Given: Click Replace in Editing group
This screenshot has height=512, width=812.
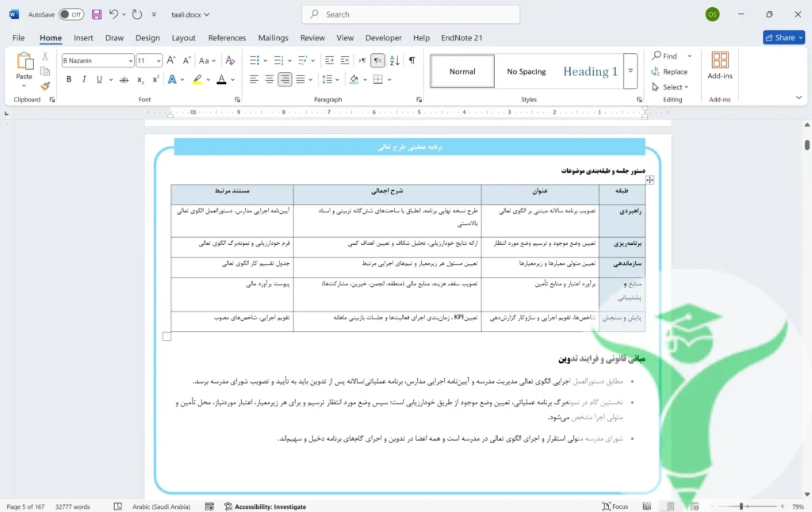Looking at the screenshot, I should click(669, 71).
